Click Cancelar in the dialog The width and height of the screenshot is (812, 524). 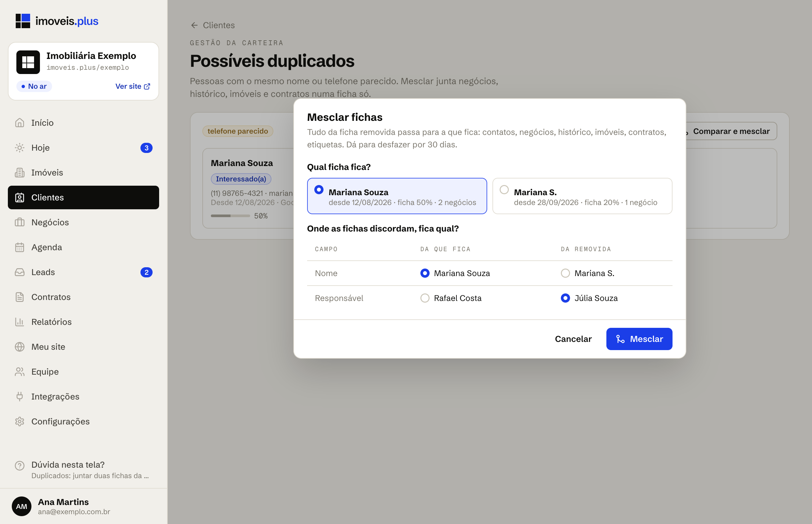pyautogui.click(x=573, y=339)
